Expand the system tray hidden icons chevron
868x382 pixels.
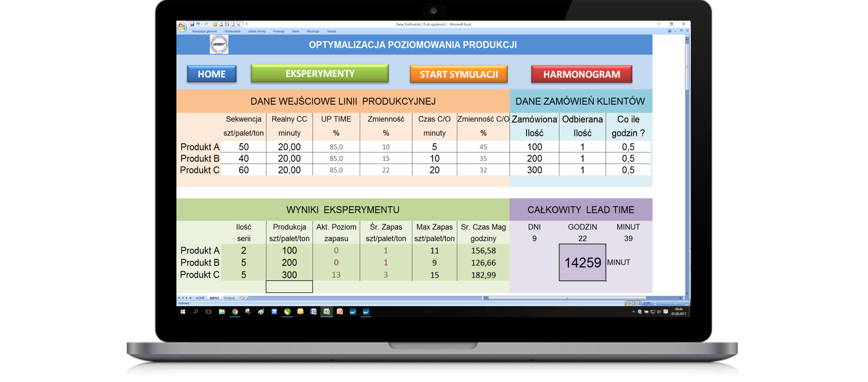click(633, 311)
